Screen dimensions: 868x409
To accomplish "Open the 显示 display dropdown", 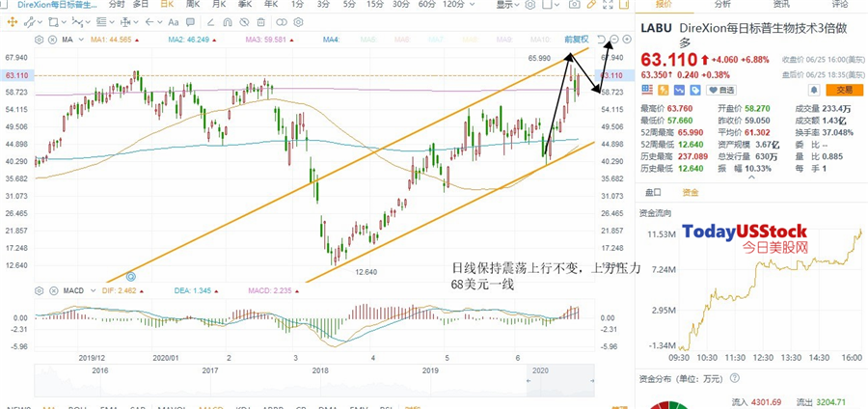I will pos(507,5).
